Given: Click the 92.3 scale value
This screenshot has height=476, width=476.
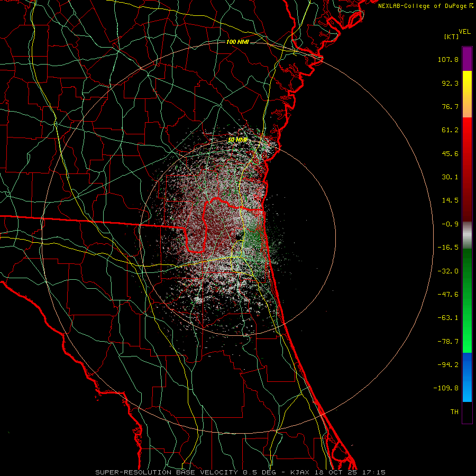Looking at the screenshot, I should 450,83.
